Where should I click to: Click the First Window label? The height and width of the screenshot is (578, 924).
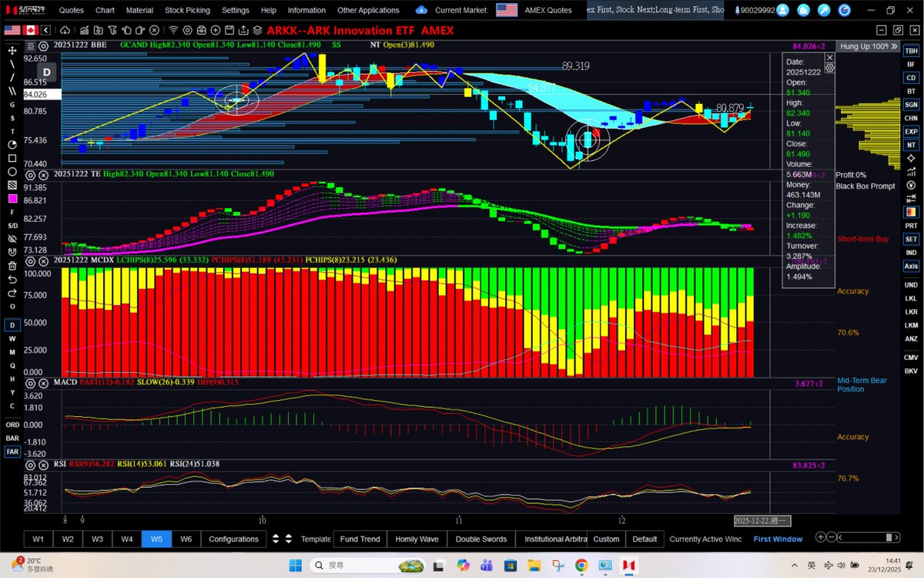click(x=778, y=539)
